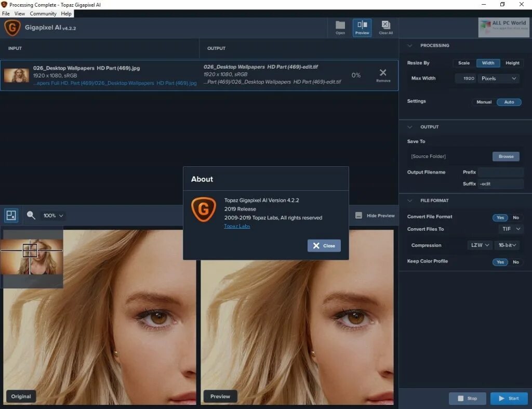The width and height of the screenshot is (532, 409).
Task: Set Convert File Format to No
Action: pos(516,218)
